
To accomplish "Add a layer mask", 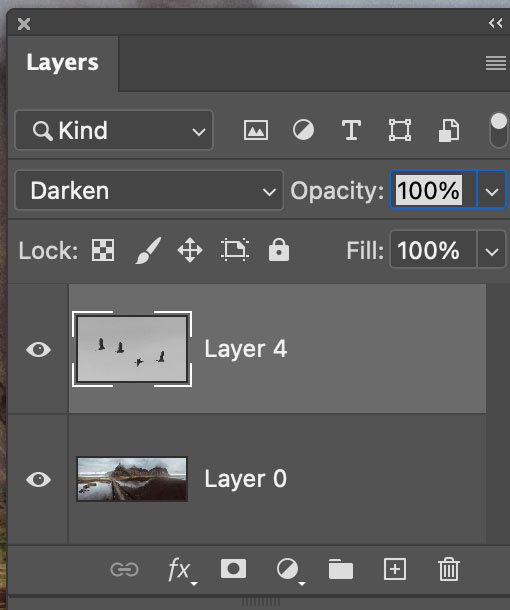I will point(233,569).
